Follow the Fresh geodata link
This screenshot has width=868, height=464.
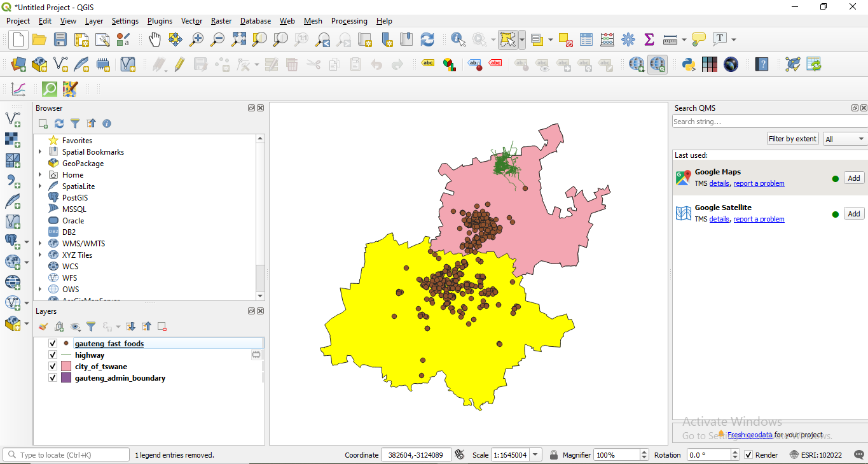[x=750, y=435]
